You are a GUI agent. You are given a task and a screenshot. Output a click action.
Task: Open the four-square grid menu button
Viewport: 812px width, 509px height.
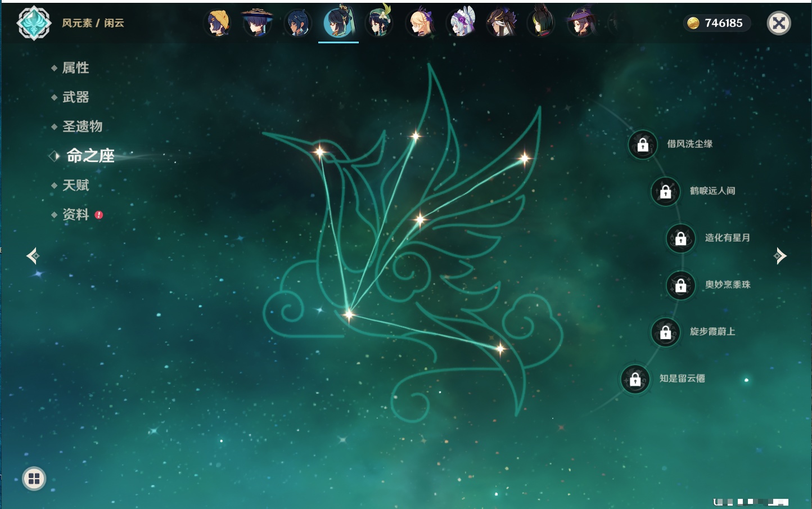34,479
